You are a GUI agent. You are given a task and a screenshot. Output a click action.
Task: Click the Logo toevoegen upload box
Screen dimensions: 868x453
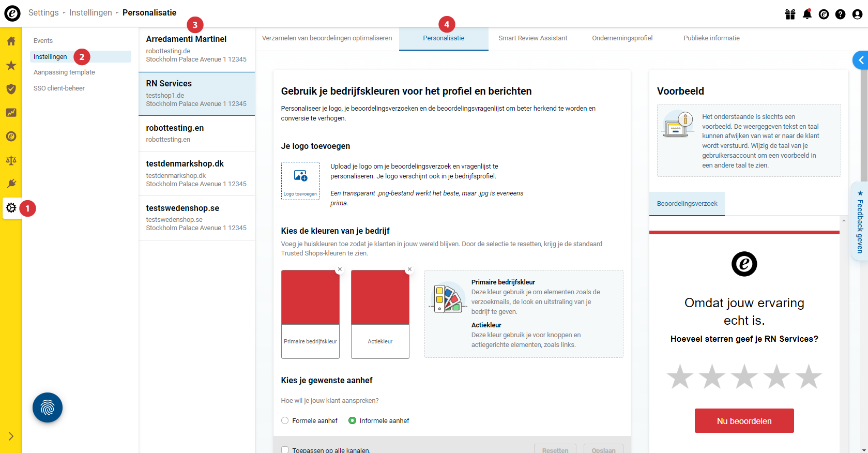(300, 180)
